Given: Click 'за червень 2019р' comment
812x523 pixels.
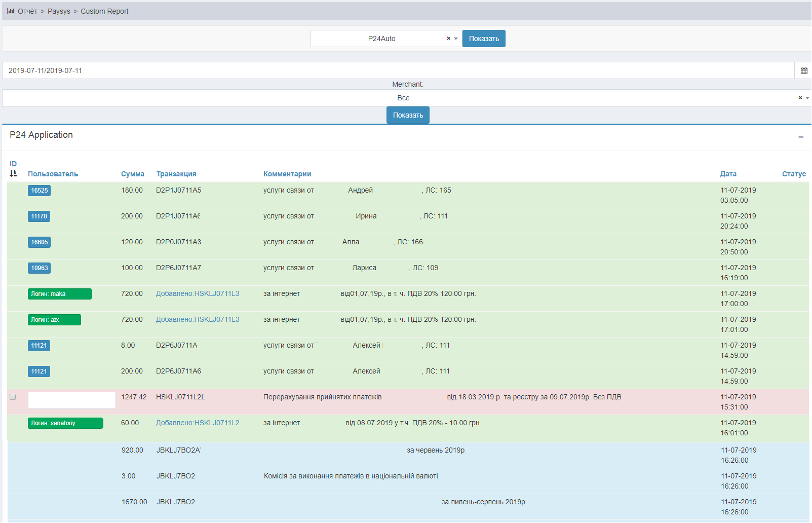Looking at the screenshot, I should pyautogui.click(x=436, y=450).
